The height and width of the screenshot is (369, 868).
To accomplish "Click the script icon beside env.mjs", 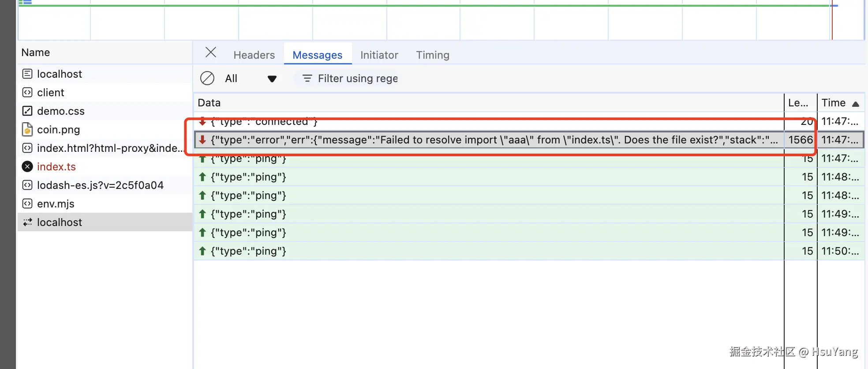I will point(27,203).
